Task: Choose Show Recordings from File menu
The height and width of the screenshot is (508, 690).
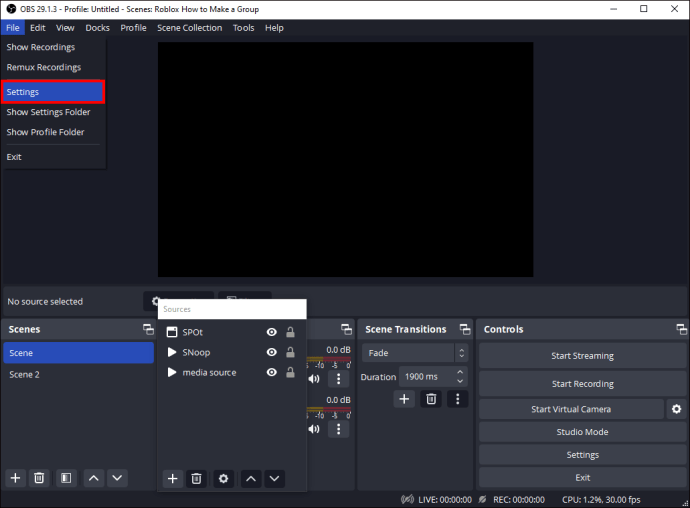Action: (53, 47)
